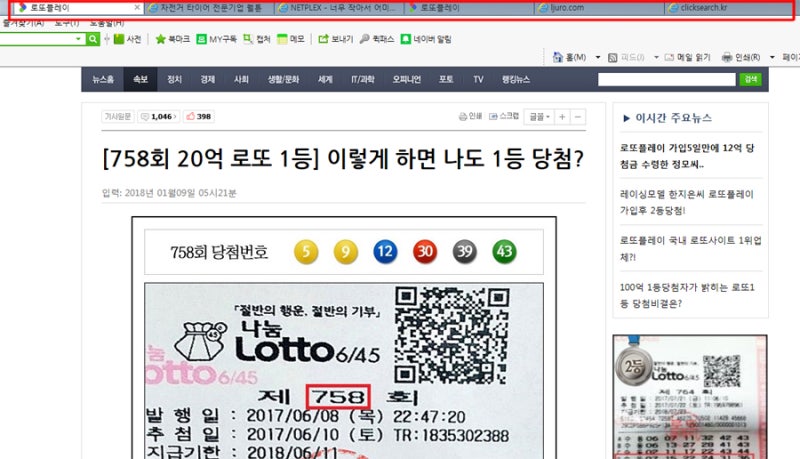Switch to the ljuro.com tab
The width and height of the screenshot is (800, 459).
click(x=600, y=8)
